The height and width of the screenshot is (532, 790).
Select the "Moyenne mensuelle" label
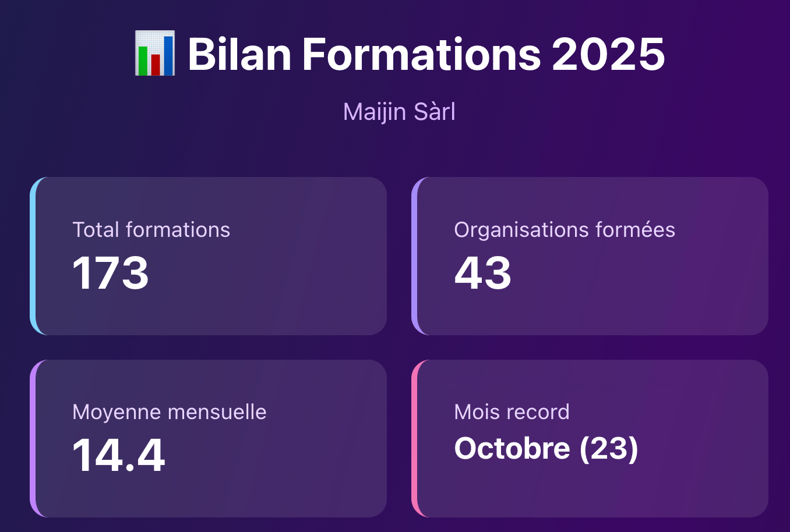tap(169, 412)
